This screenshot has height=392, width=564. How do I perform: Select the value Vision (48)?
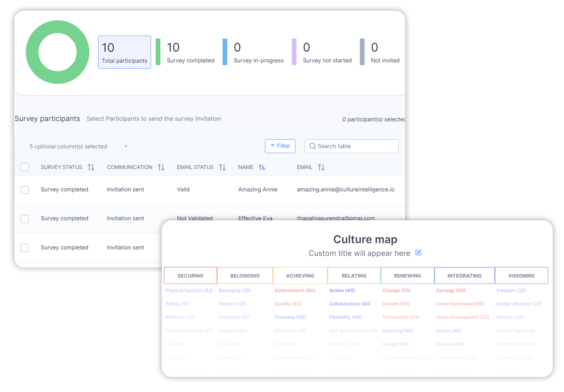(x=448, y=330)
